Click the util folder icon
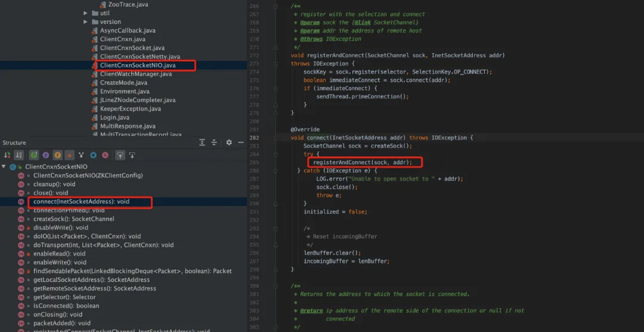 tap(95, 13)
